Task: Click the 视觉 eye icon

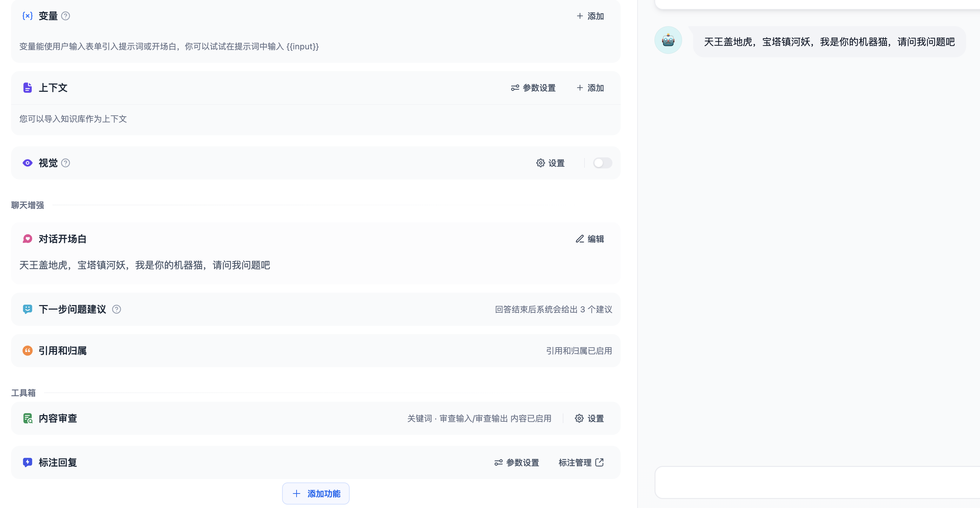Action: click(27, 163)
